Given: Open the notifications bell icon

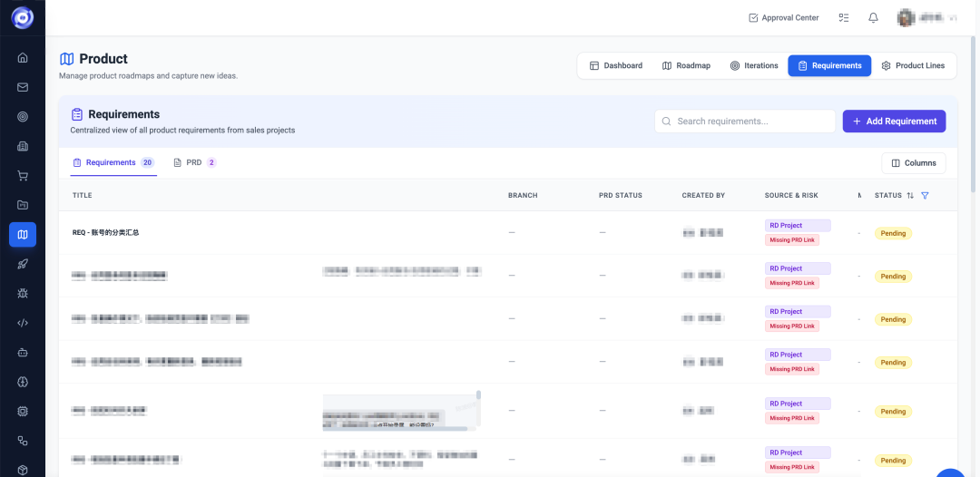Looking at the screenshot, I should [873, 17].
